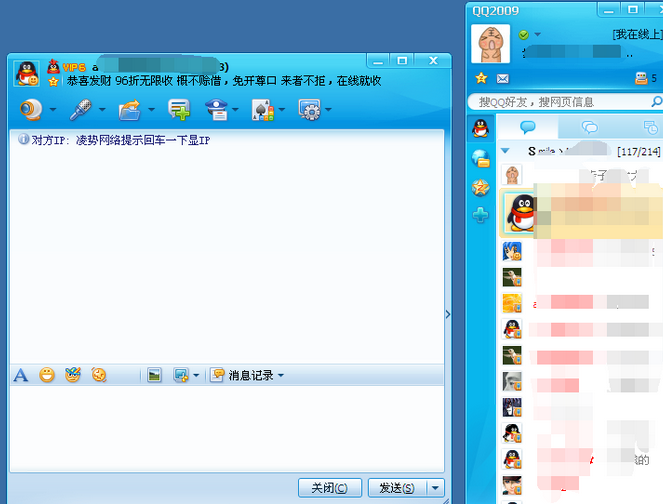Open font settings letter A icon
This screenshot has height=504, width=663.
click(x=21, y=375)
